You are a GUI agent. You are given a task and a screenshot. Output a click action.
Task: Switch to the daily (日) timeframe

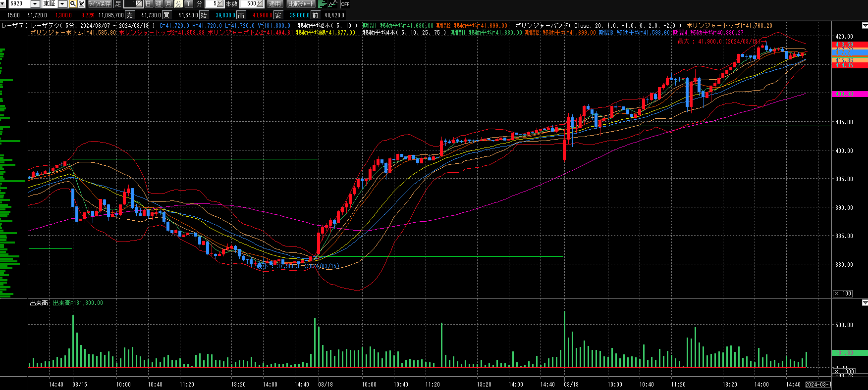click(148, 4)
